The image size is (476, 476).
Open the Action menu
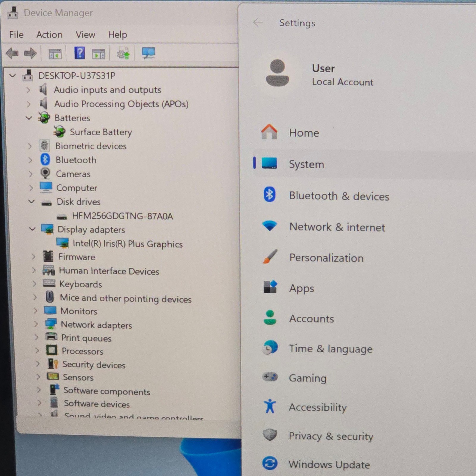[49, 35]
